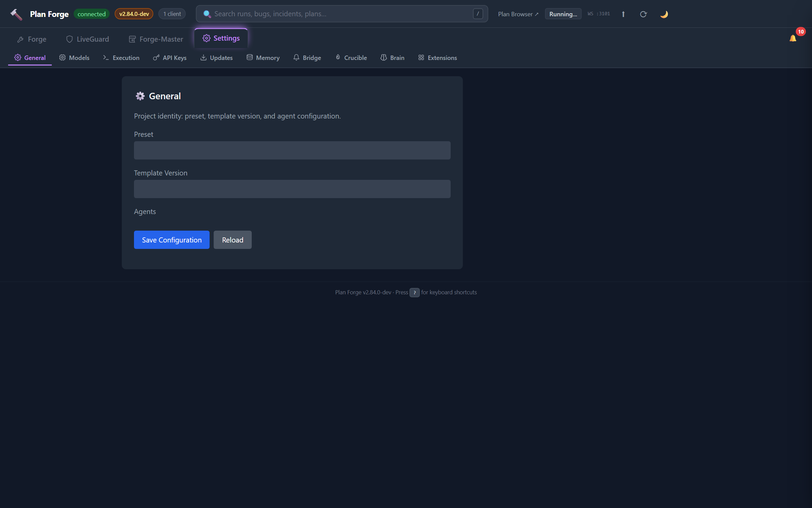Open the Crucible settings subtab

[351, 58]
